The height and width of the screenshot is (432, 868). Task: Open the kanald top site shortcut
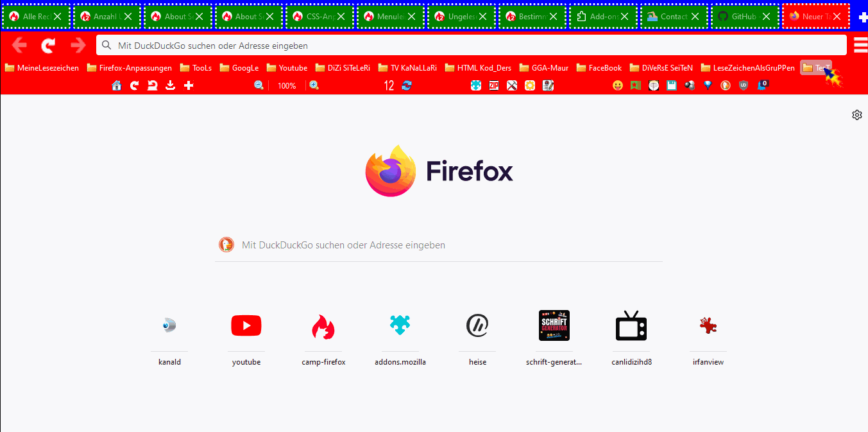[169, 338]
